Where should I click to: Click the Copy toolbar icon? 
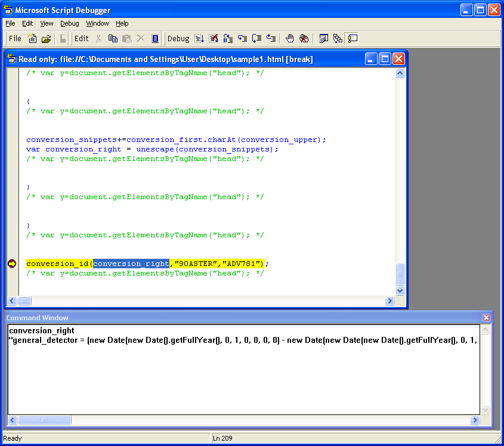pyautogui.click(x=113, y=39)
